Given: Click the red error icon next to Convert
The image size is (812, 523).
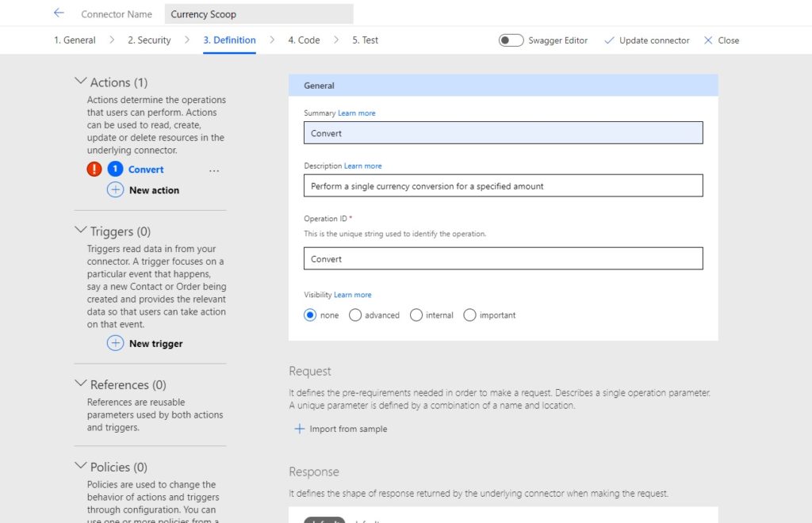Looking at the screenshot, I should tap(94, 169).
